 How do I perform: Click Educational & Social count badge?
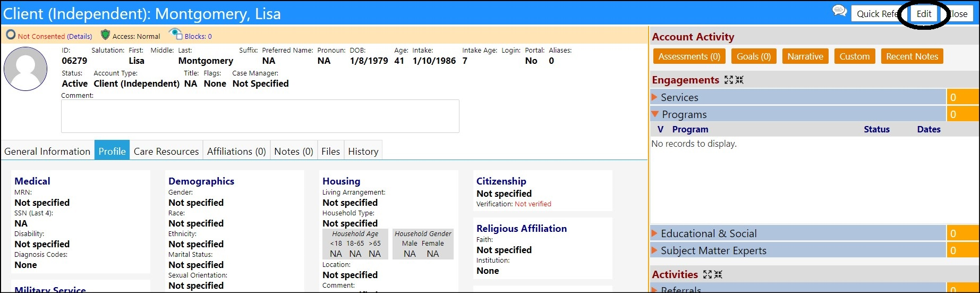962,233
